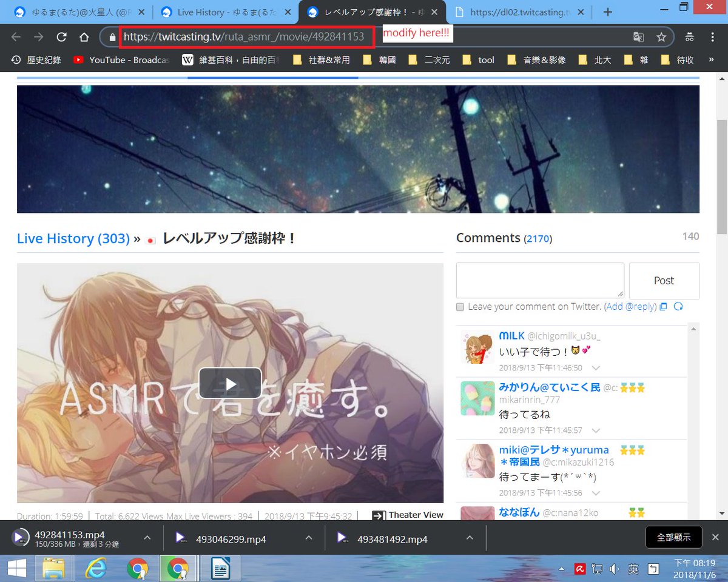The image size is (728, 582).
Task: Reload the page with refresh icon
Action: point(61,38)
